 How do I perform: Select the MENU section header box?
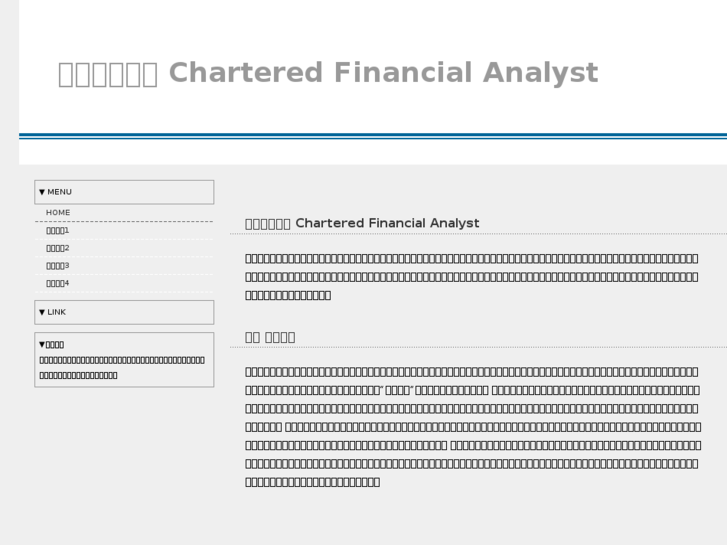[x=124, y=192]
